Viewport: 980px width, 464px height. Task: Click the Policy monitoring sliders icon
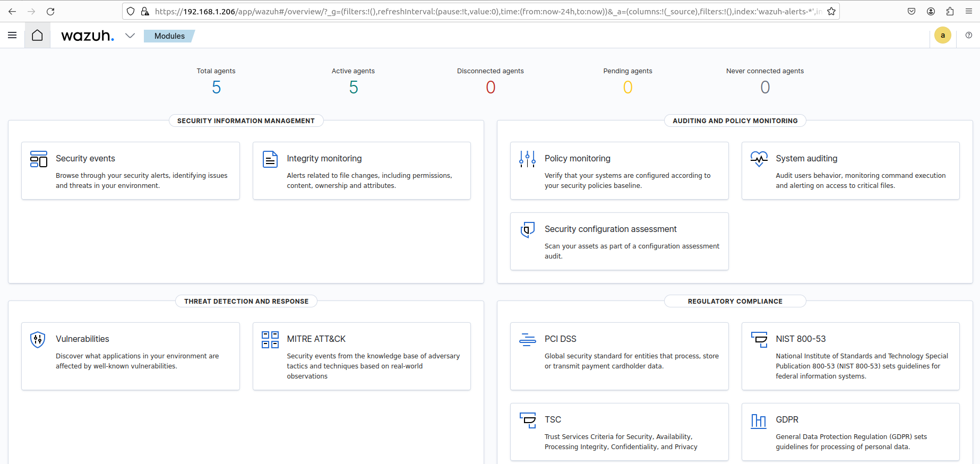click(x=527, y=159)
